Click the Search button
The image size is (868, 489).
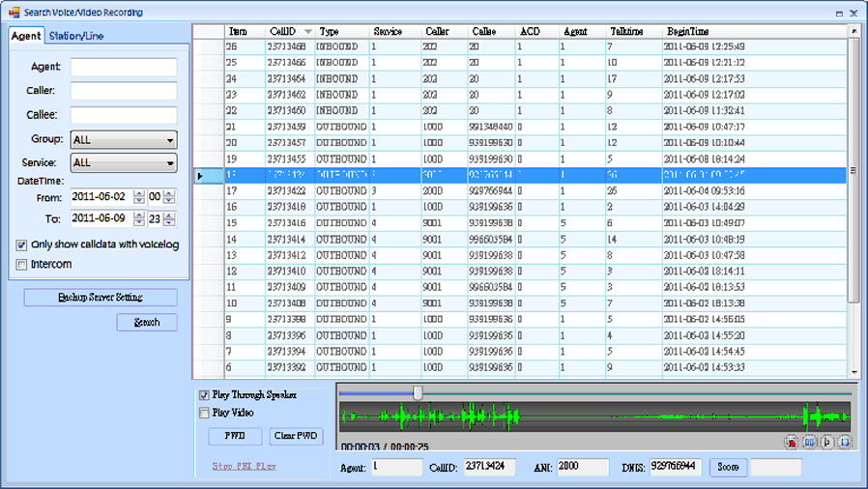pos(147,323)
